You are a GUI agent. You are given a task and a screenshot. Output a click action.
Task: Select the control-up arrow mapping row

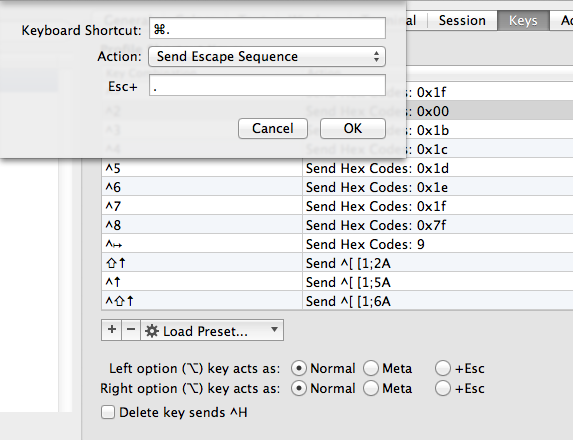click(x=337, y=282)
